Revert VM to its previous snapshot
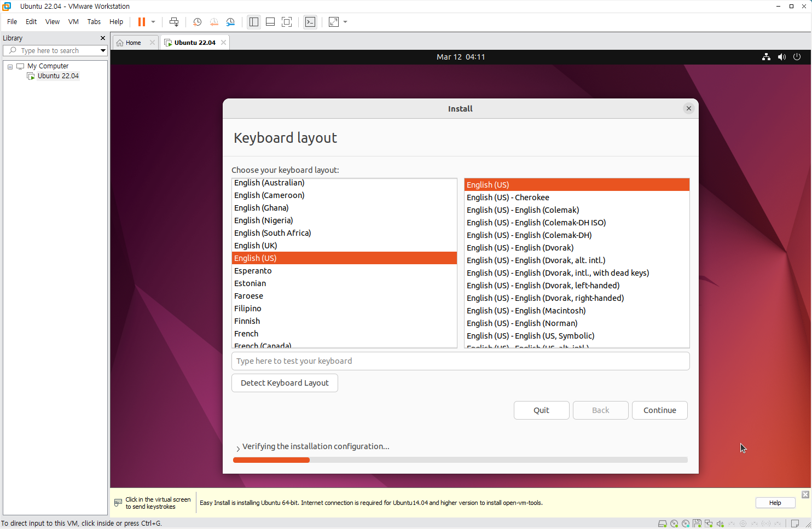Image resolution: width=812 pixels, height=529 pixels. click(214, 22)
